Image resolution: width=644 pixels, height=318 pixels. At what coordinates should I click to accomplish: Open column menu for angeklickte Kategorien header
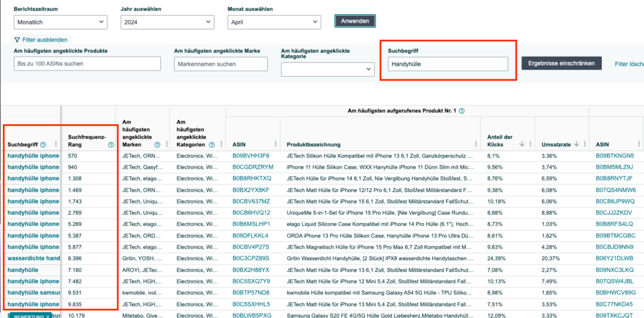pyautogui.click(x=221, y=144)
